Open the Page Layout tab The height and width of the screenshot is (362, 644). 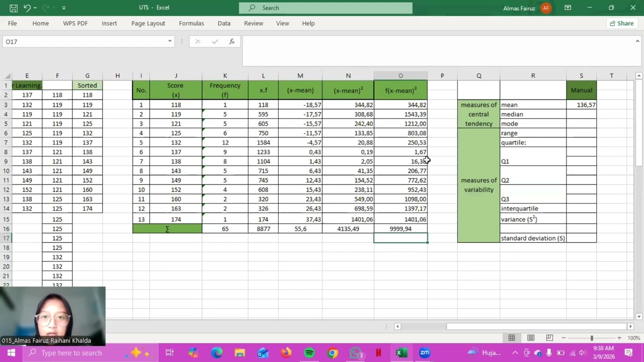[x=148, y=23]
